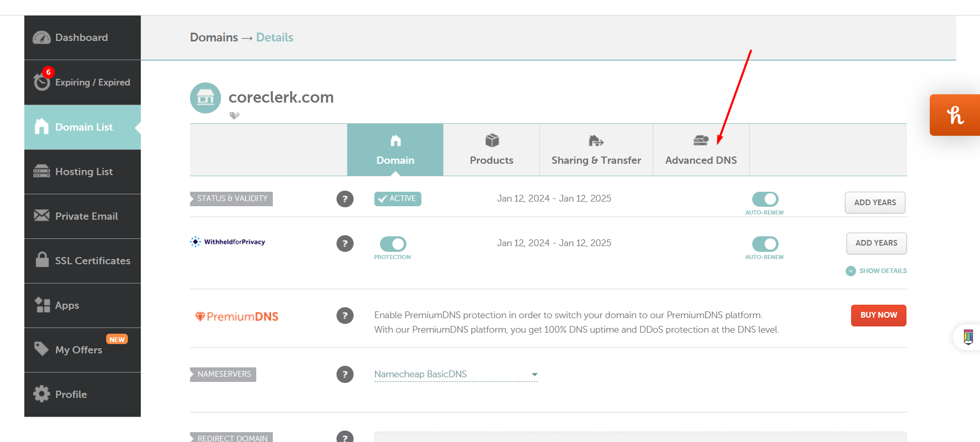Click the orange Honey extension button
The width and height of the screenshot is (980, 442).
click(955, 115)
